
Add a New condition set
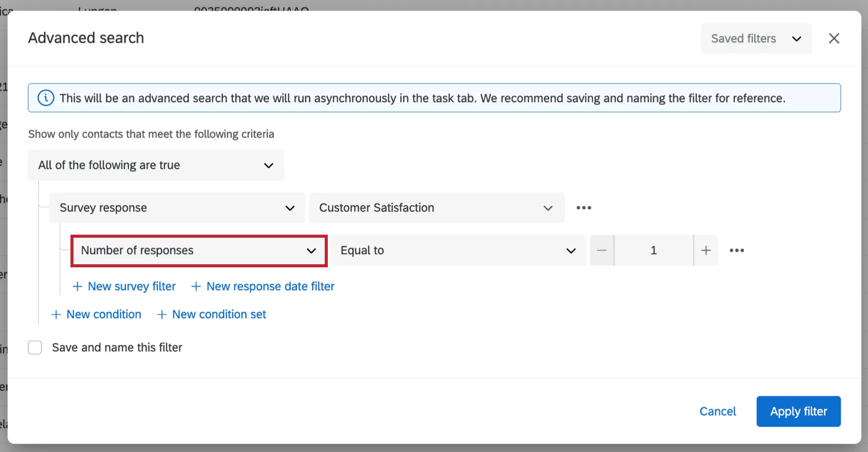(x=212, y=315)
